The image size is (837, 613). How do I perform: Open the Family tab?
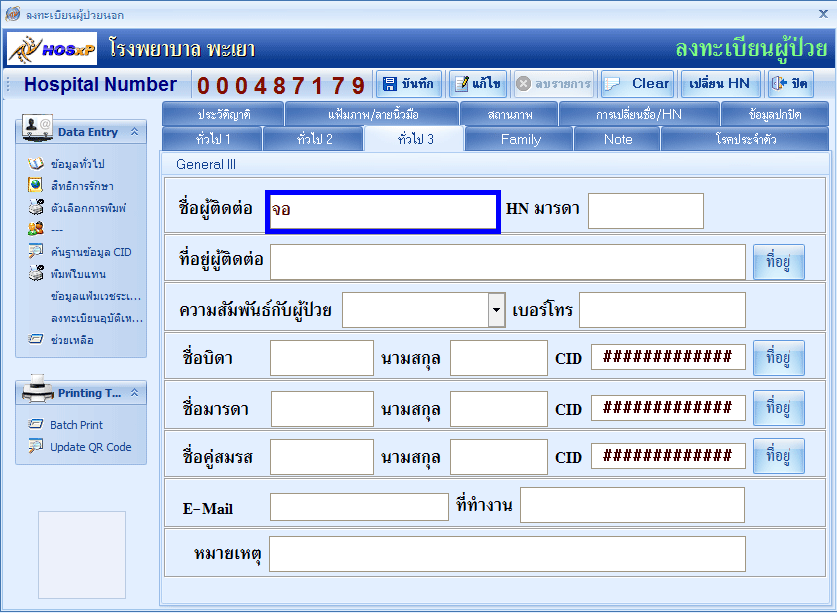click(x=520, y=139)
